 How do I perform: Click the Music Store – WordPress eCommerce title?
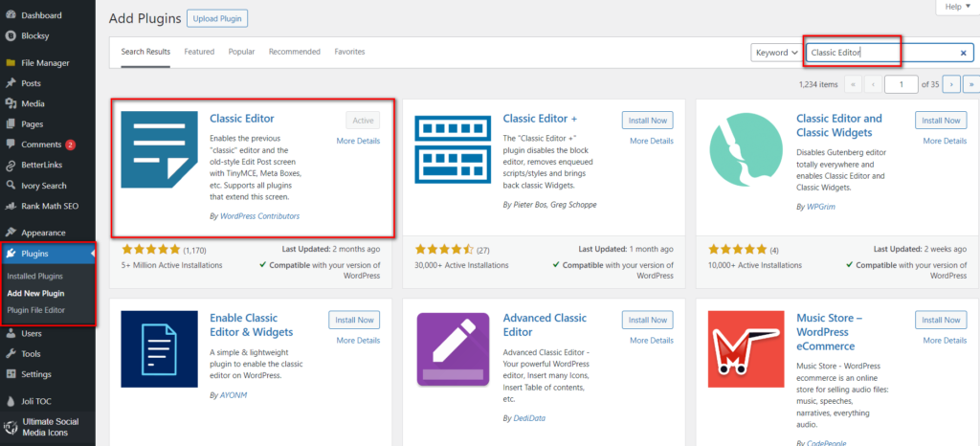click(x=830, y=332)
